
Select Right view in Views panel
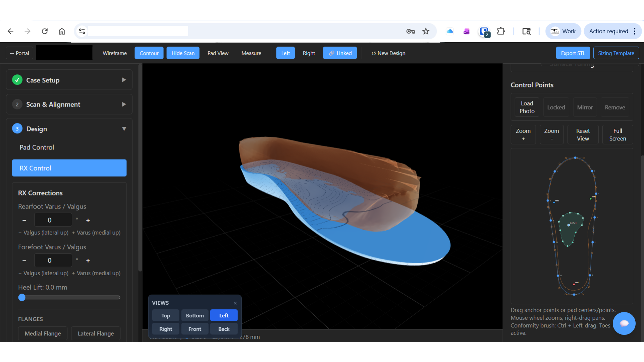pos(166,329)
